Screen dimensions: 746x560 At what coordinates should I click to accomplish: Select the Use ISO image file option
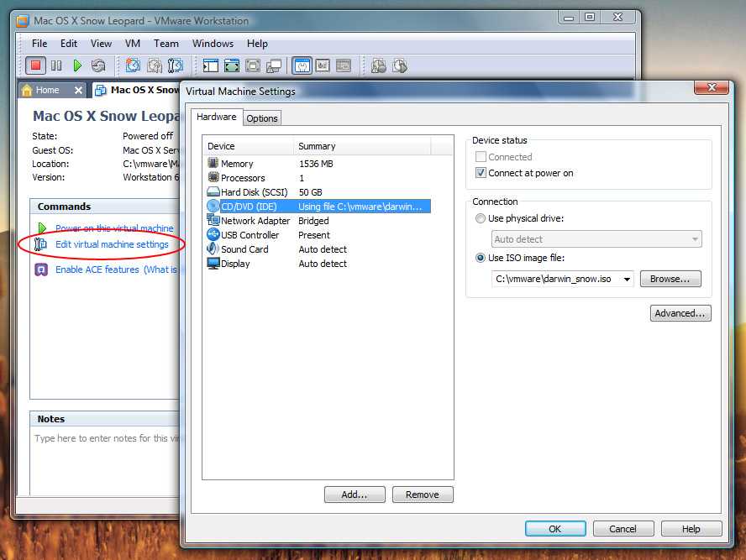pos(481,258)
